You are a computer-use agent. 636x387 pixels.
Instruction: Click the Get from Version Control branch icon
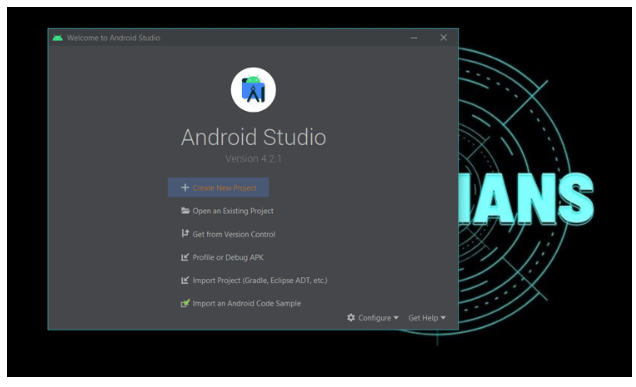pyautogui.click(x=185, y=233)
